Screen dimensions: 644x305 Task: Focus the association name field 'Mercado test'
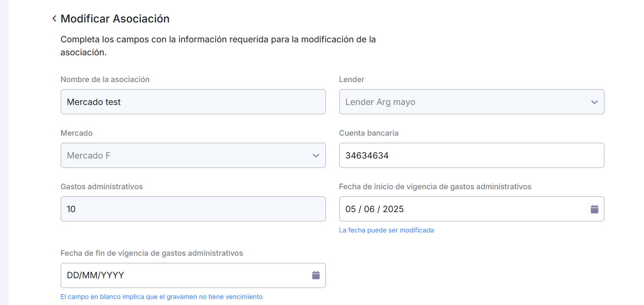(x=193, y=102)
